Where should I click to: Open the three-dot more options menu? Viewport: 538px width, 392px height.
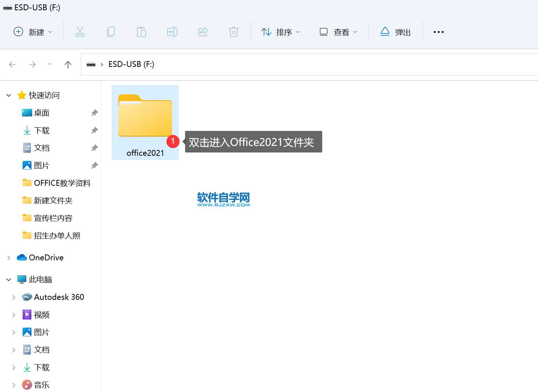click(438, 32)
